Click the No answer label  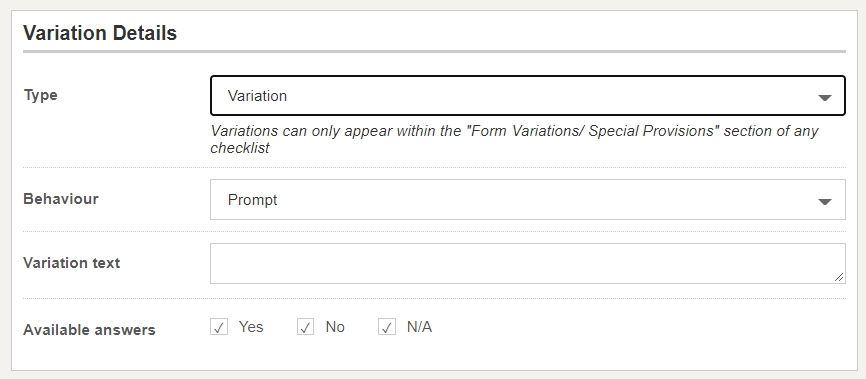(335, 327)
